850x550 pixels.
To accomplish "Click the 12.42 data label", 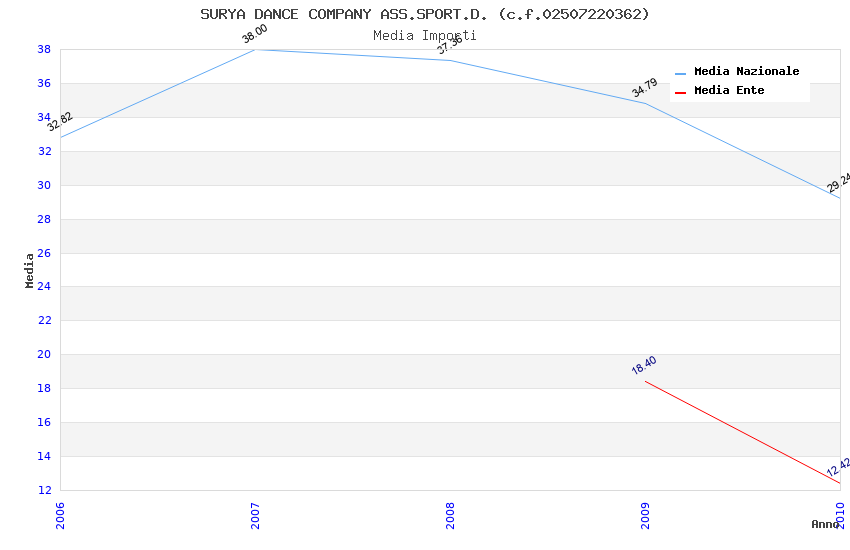I will [x=838, y=467].
